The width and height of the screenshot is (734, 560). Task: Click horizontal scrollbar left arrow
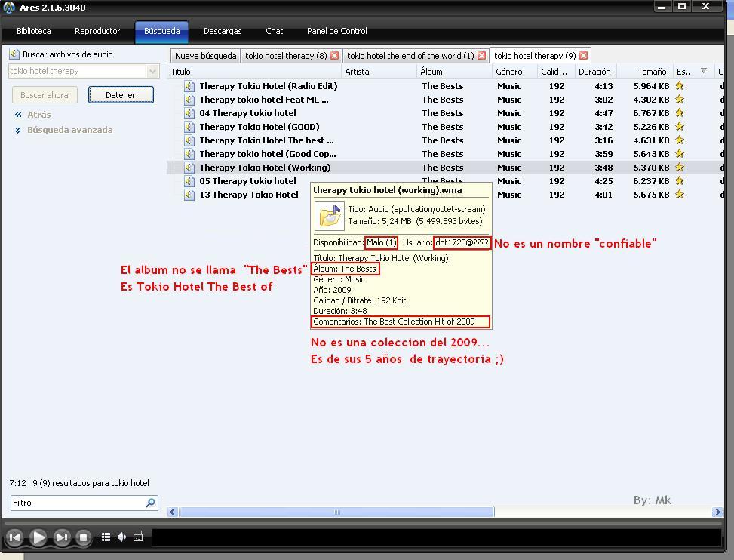[173, 512]
